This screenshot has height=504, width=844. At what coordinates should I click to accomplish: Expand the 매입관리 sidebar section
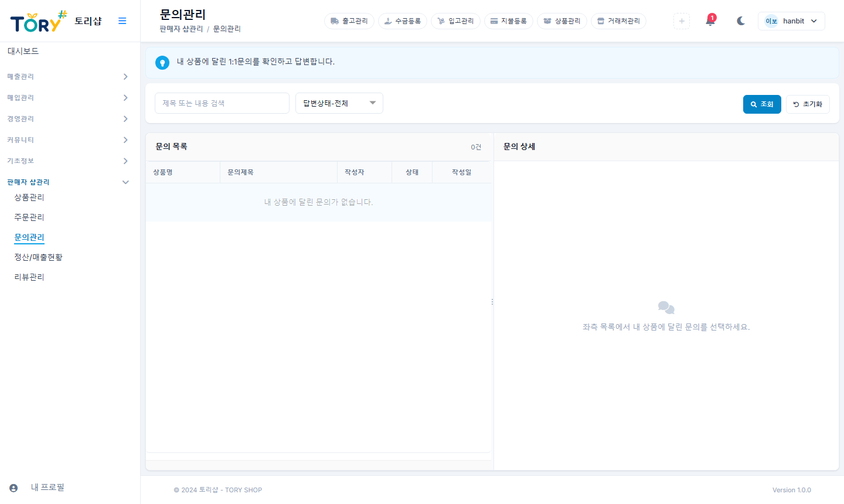[x=67, y=98]
